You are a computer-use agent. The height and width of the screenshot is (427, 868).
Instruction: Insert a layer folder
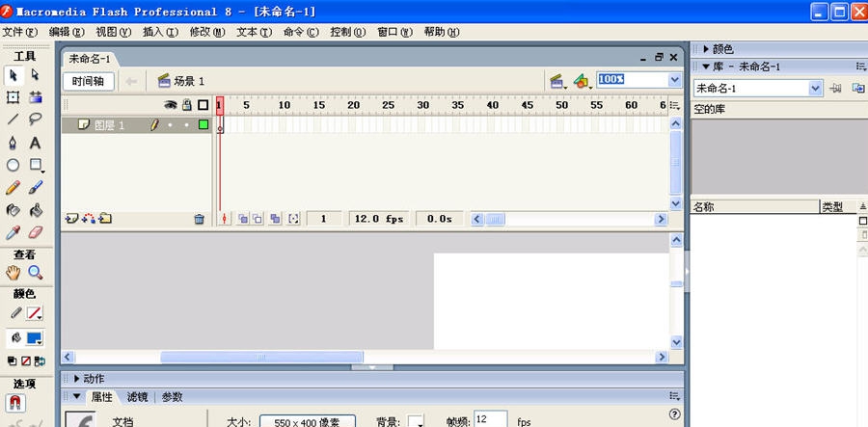click(x=105, y=219)
